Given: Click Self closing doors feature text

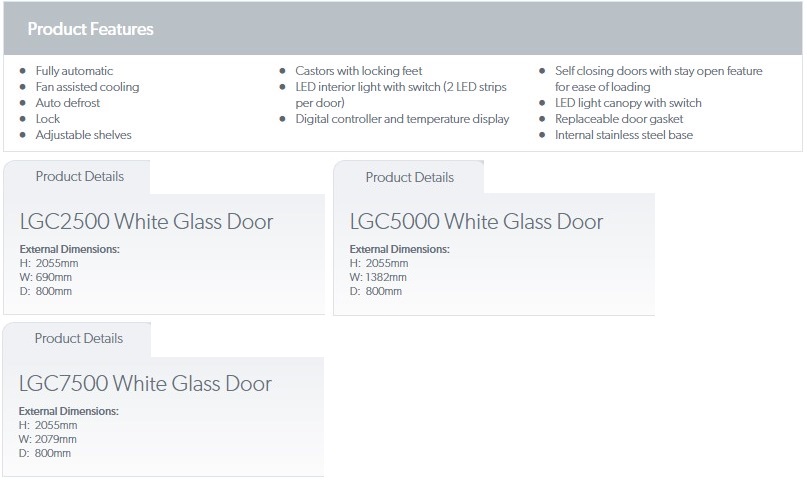Looking at the screenshot, I should tap(659, 79).
